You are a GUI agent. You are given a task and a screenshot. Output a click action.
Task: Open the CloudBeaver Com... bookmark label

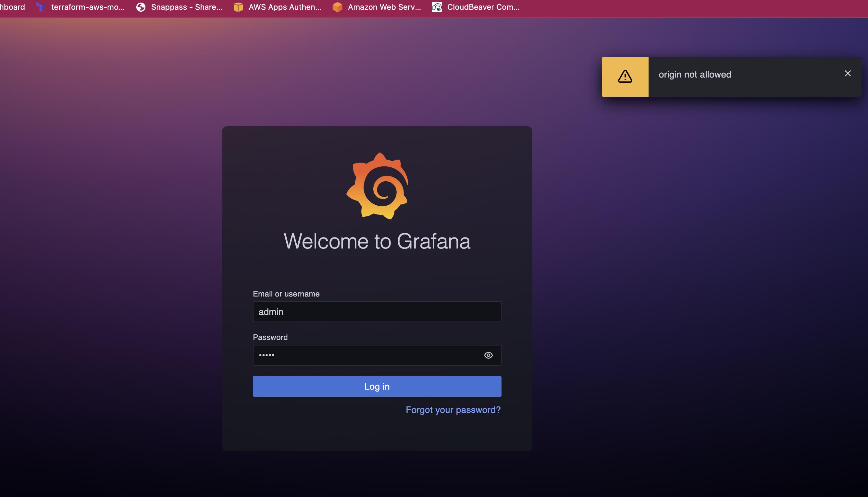(x=483, y=7)
